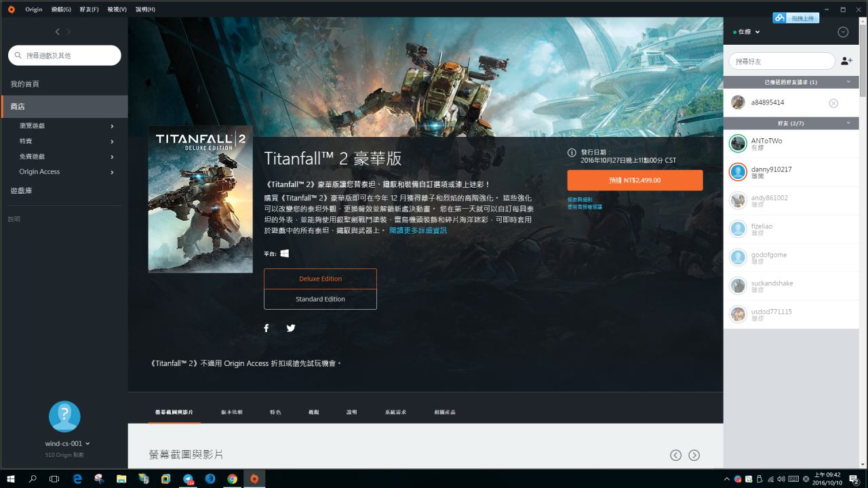868x488 pixels.
Task: Open Telegram from the taskbar
Action: (x=188, y=479)
